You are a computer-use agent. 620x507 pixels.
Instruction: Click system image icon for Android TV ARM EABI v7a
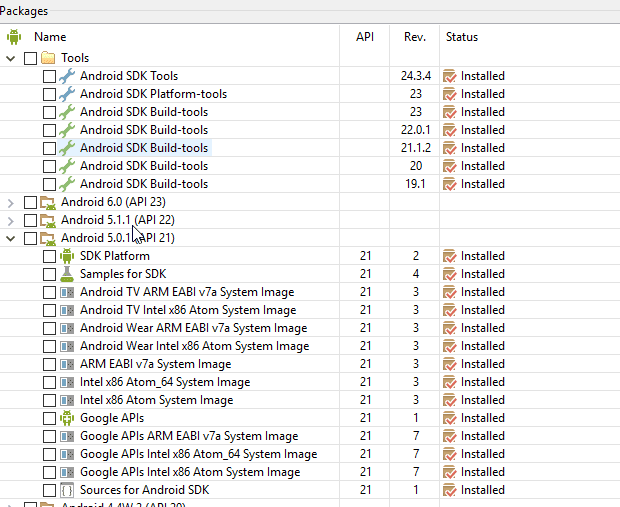click(x=67, y=292)
